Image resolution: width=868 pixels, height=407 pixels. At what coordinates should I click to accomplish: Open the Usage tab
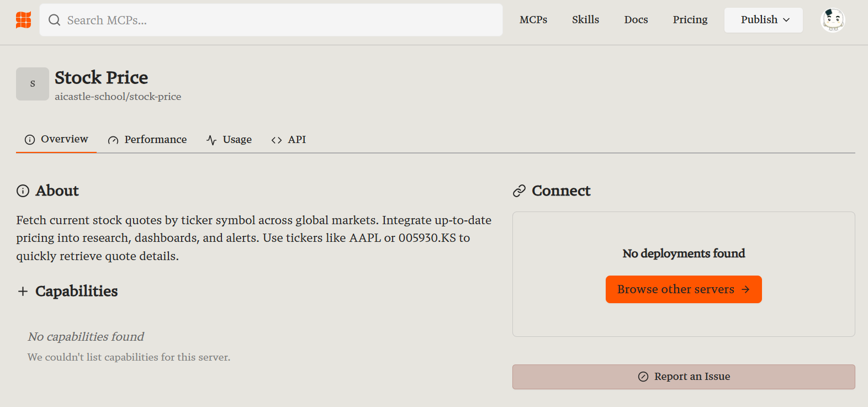pos(229,140)
